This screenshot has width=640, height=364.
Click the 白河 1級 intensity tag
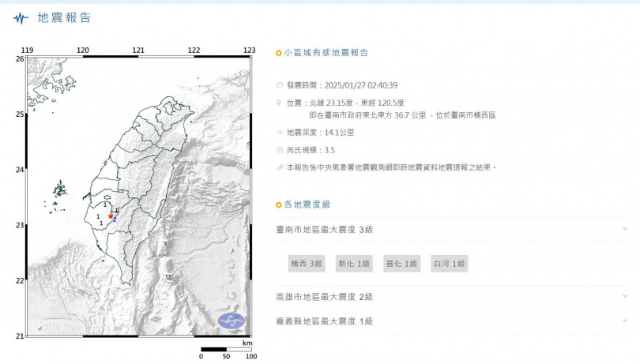coord(449,264)
